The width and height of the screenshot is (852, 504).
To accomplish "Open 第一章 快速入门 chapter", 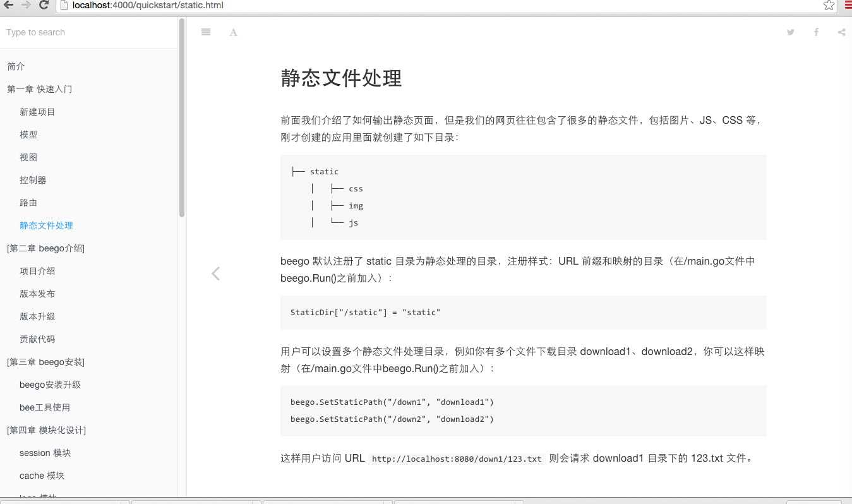I will 39,89.
